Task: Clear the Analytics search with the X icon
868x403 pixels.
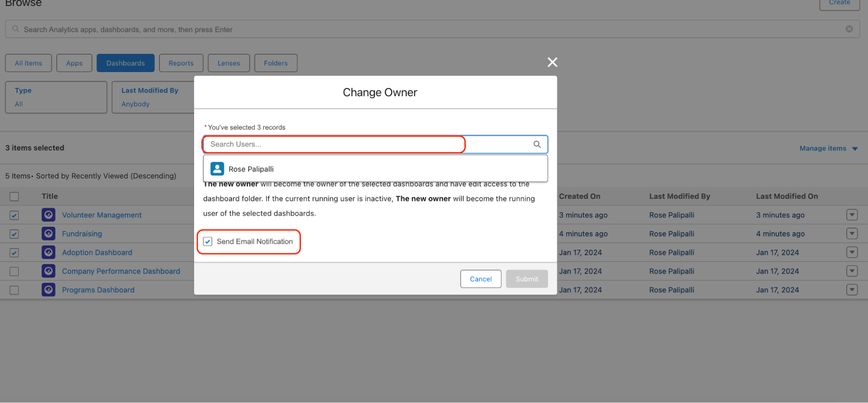Action: tap(849, 29)
